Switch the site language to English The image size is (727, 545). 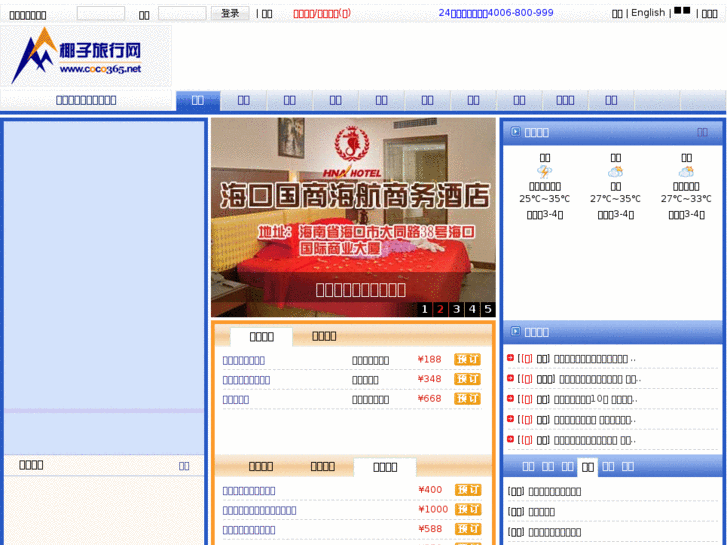(x=648, y=13)
